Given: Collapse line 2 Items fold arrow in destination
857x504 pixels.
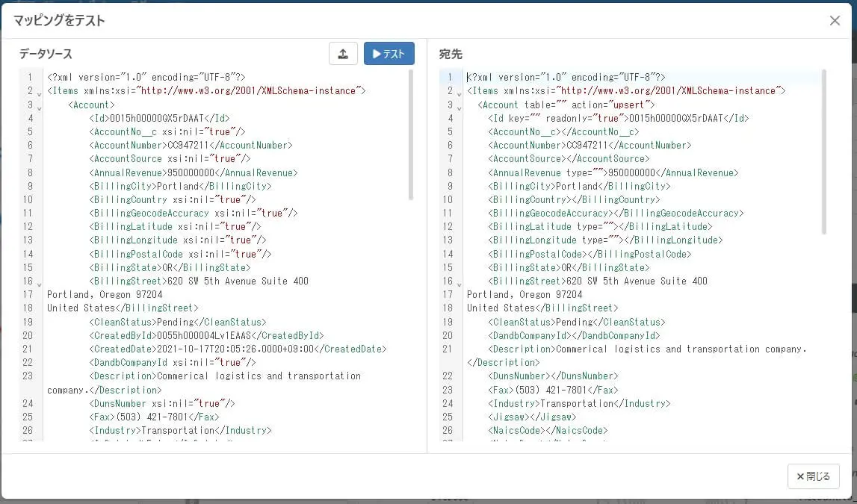Looking at the screenshot, I should [459, 94].
